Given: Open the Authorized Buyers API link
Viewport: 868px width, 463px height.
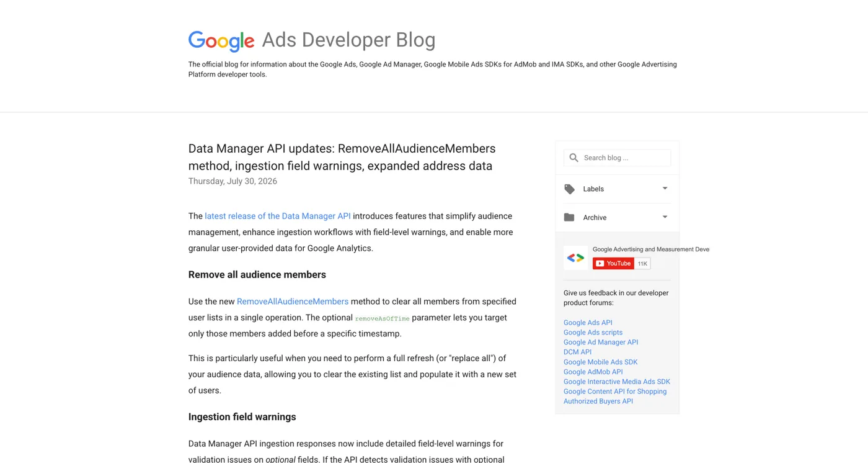Looking at the screenshot, I should pos(598,402).
